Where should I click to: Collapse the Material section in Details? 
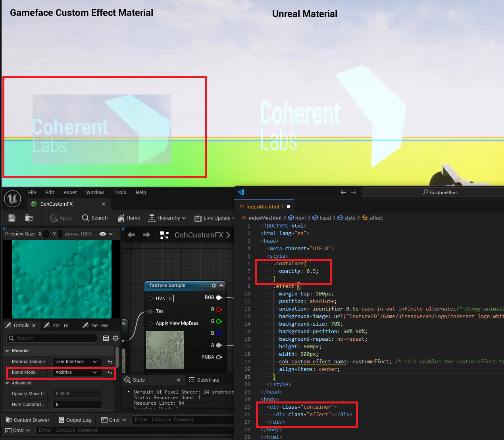coord(7,351)
